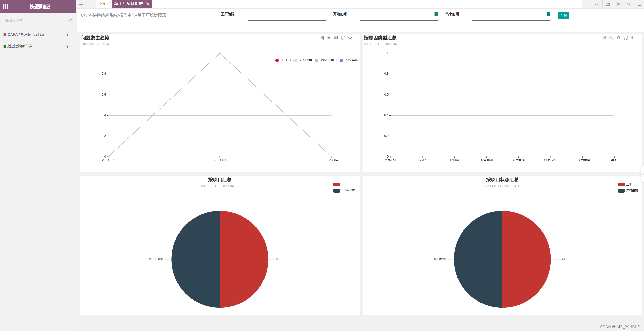Restore the 问题发生趋势 chart
The width and height of the screenshot is (644, 331).
343,38
